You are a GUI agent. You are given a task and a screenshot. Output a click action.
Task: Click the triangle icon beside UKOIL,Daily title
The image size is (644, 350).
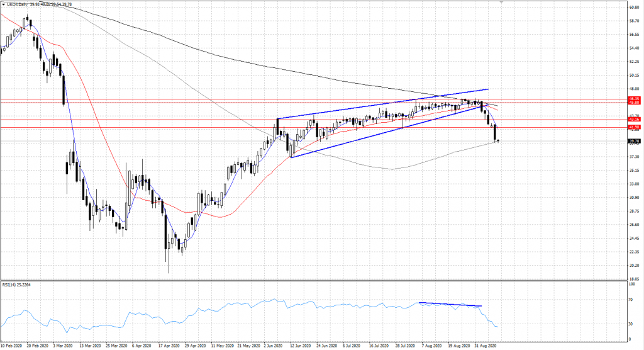[x=4, y=4]
